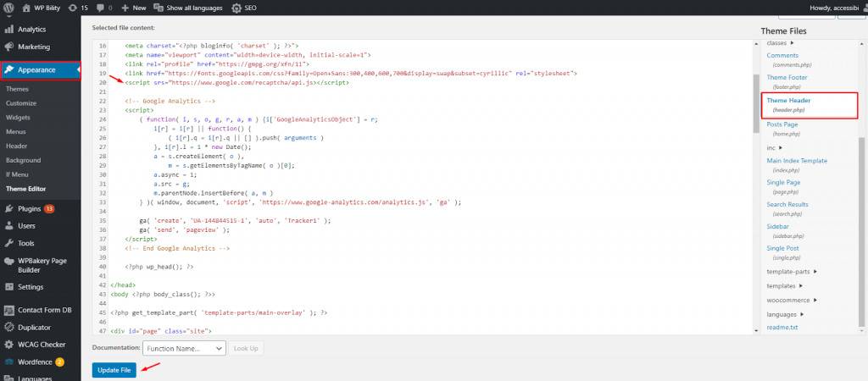Click the WCAG Checker icon
Viewport: 868px width, 381px height.
pos(8,345)
